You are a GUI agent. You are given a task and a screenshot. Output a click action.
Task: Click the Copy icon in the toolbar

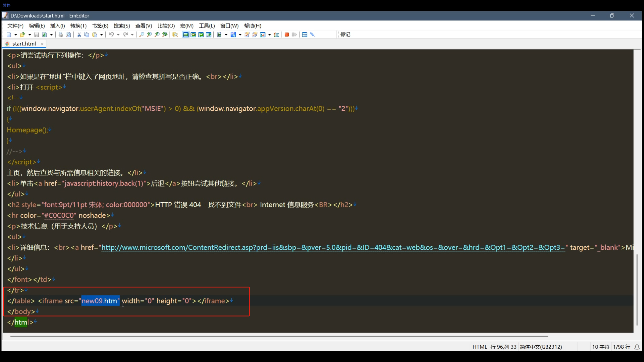pos(87,35)
